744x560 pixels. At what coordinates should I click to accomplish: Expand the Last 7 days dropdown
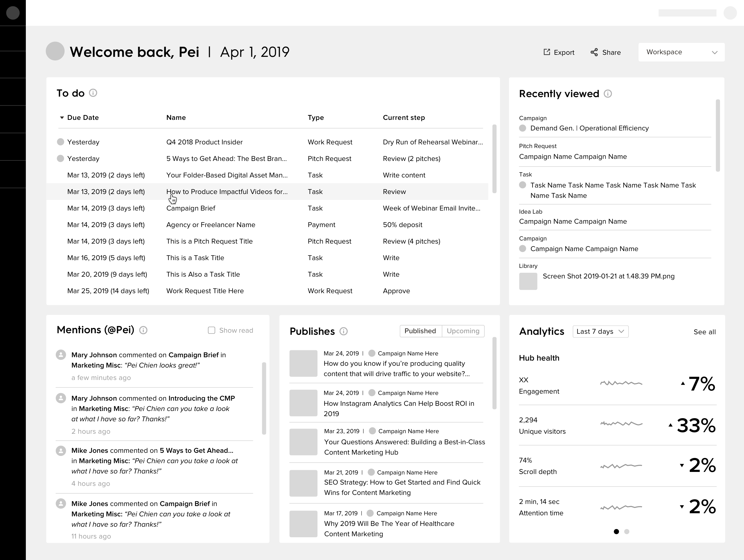point(600,332)
